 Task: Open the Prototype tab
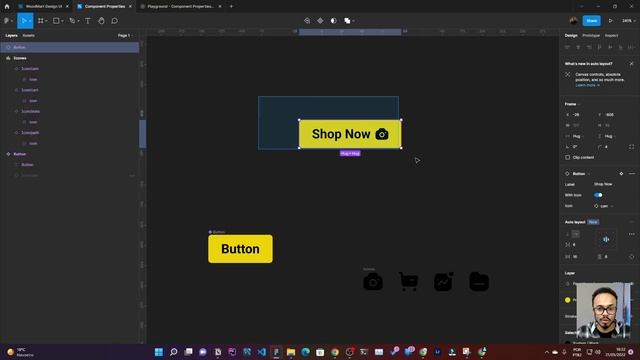pos(591,36)
